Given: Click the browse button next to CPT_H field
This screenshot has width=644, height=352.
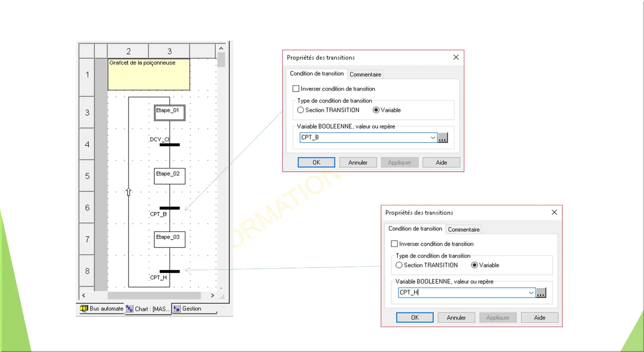Looking at the screenshot, I should (x=541, y=293).
